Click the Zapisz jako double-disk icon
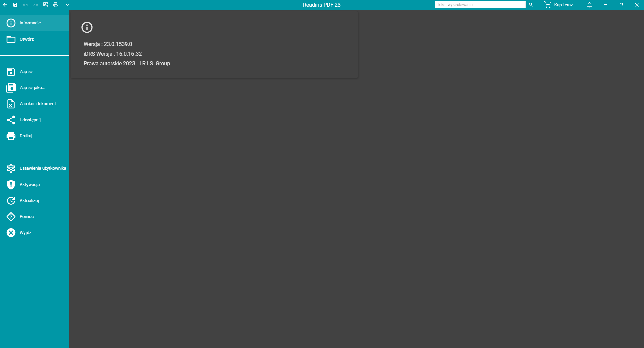The height and width of the screenshot is (348, 644). tap(11, 88)
